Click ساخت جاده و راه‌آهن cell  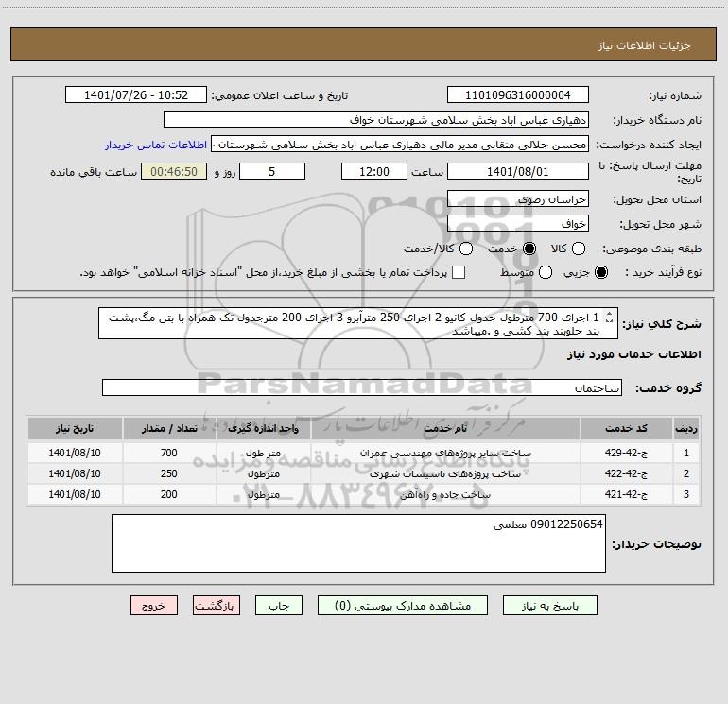point(444,495)
